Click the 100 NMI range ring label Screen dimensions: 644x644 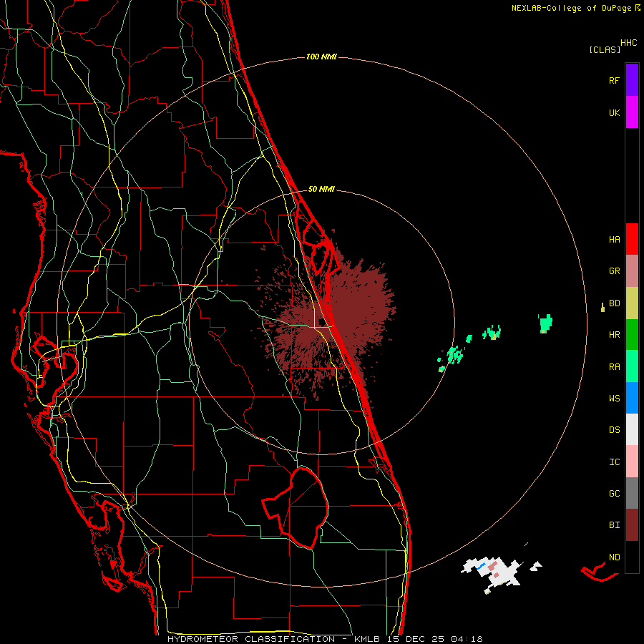pyautogui.click(x=321, y=57)
